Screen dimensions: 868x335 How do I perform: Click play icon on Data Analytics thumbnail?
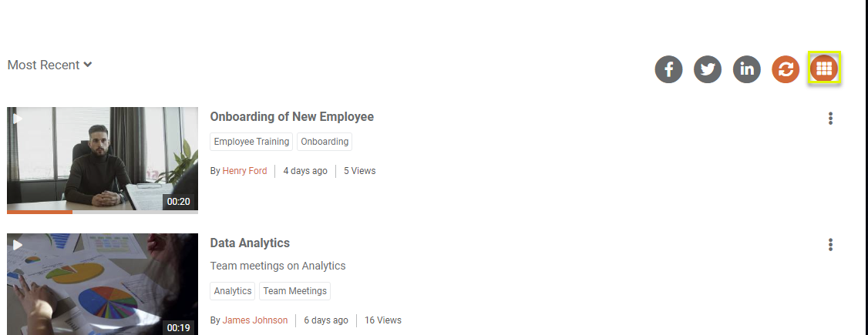(17, 245)
